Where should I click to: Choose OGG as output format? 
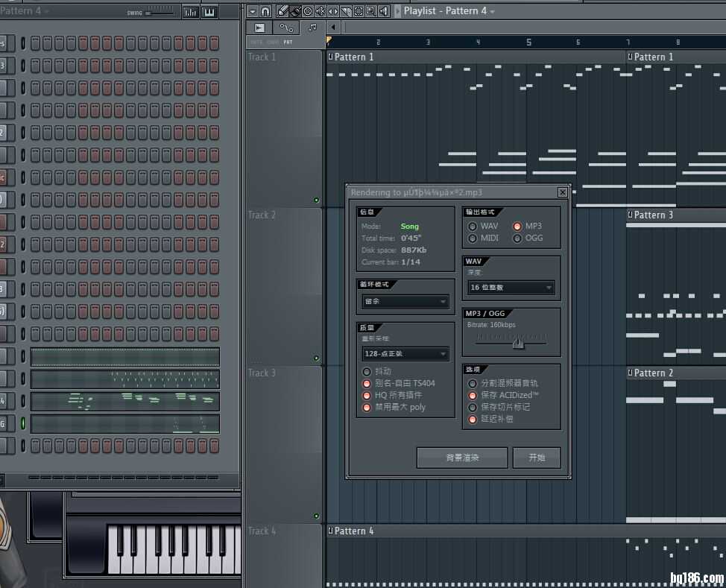517,238
